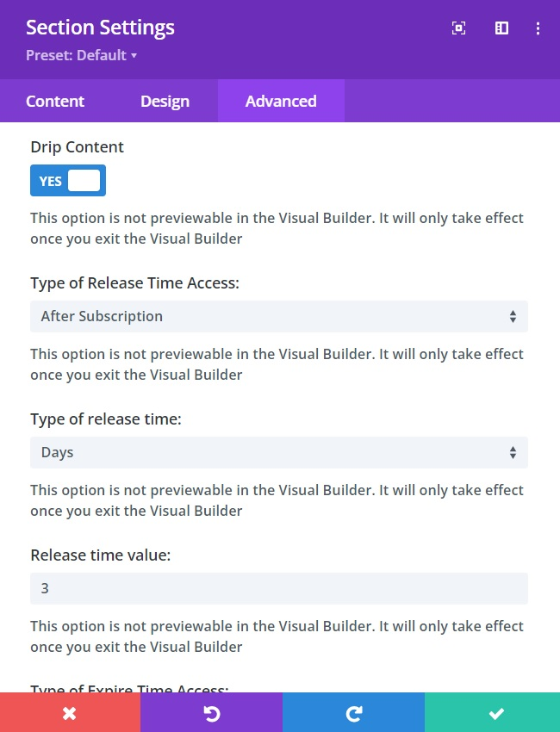Viewport: 560px width, 732px height.
Task: Click the Type of release time label
Action: click(x=106, y=419)
